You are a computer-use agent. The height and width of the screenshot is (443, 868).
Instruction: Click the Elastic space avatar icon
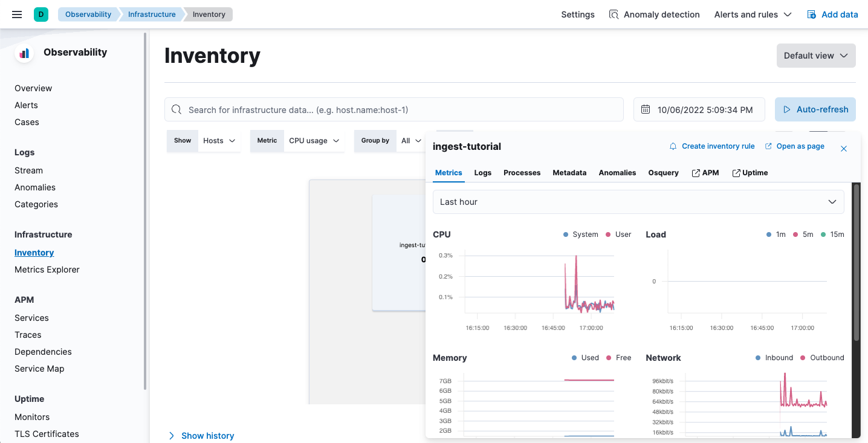[x=41, y=13]
